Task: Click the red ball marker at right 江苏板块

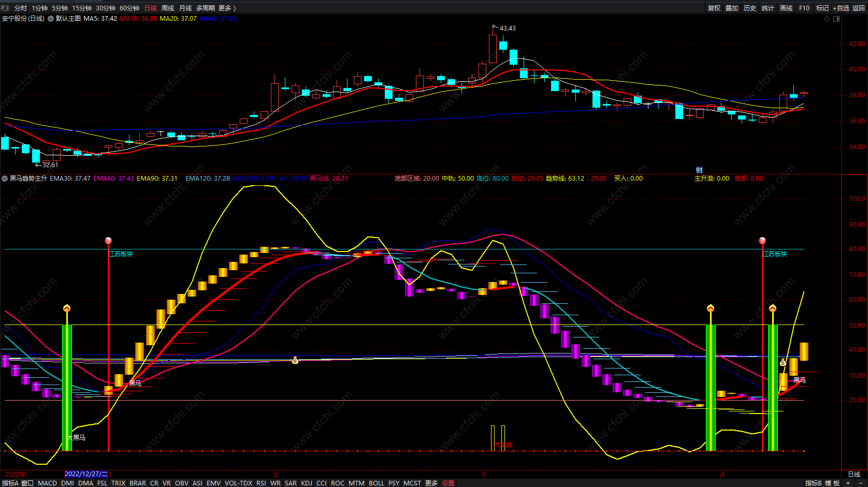Action: pos(762,241)
